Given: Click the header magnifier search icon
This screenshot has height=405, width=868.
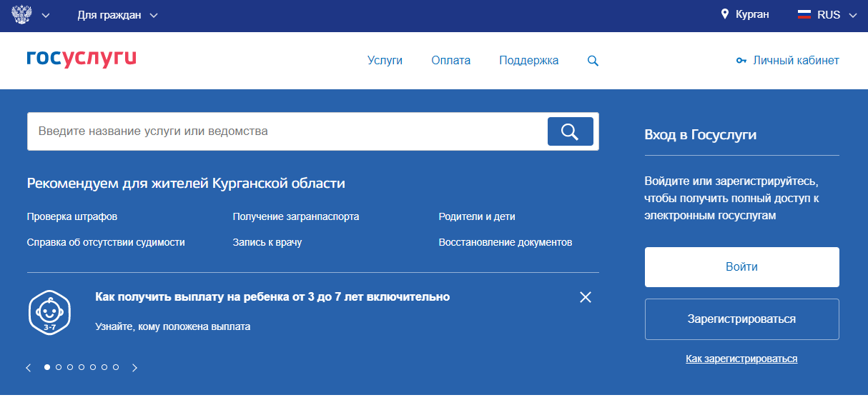Looking at the screenshot, I should point(593,61).
